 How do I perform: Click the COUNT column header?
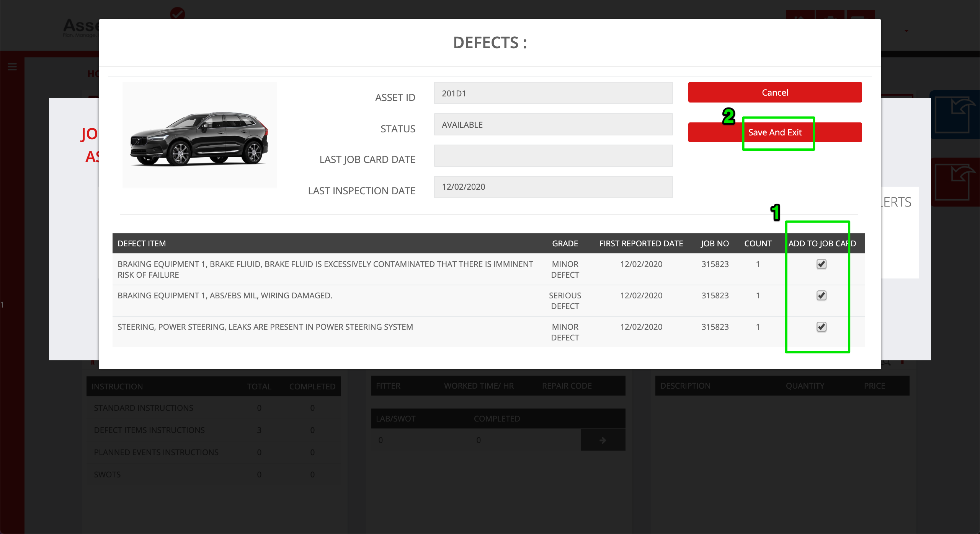tap(758, 243)
